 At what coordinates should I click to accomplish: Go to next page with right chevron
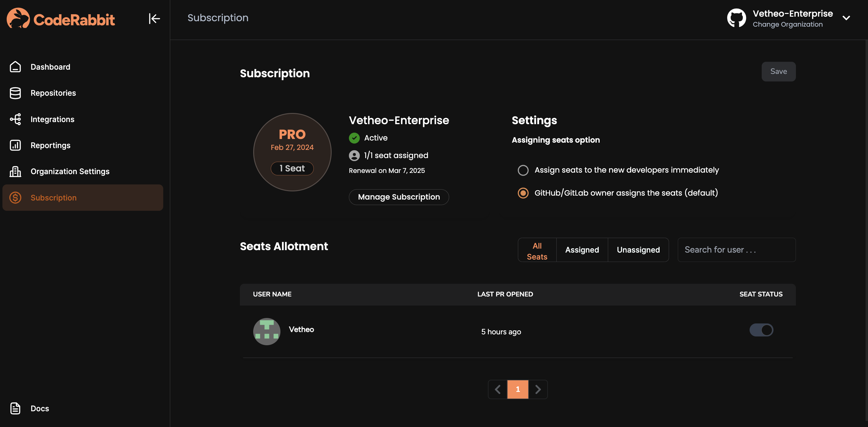tap(538, 389)
